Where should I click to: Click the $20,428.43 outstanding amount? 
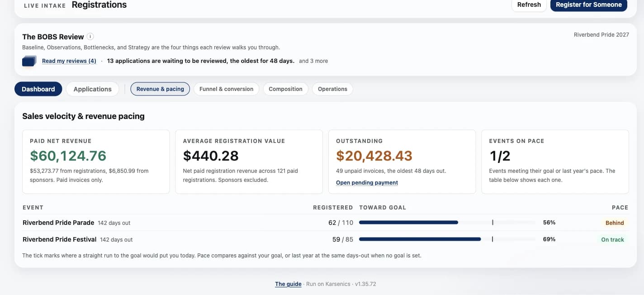(x=374, y=156)
